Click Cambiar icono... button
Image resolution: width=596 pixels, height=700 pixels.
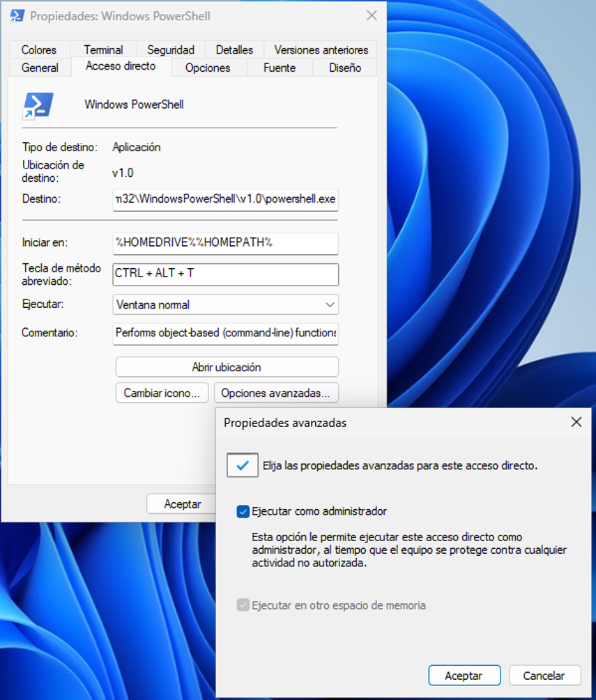pyautogui.click(x=162, y=393)
